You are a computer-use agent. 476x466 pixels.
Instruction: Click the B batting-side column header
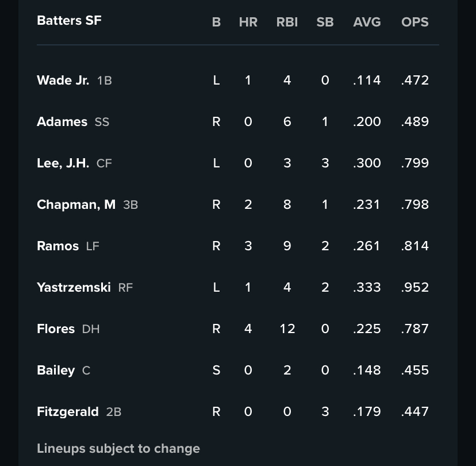pos(216,22)
